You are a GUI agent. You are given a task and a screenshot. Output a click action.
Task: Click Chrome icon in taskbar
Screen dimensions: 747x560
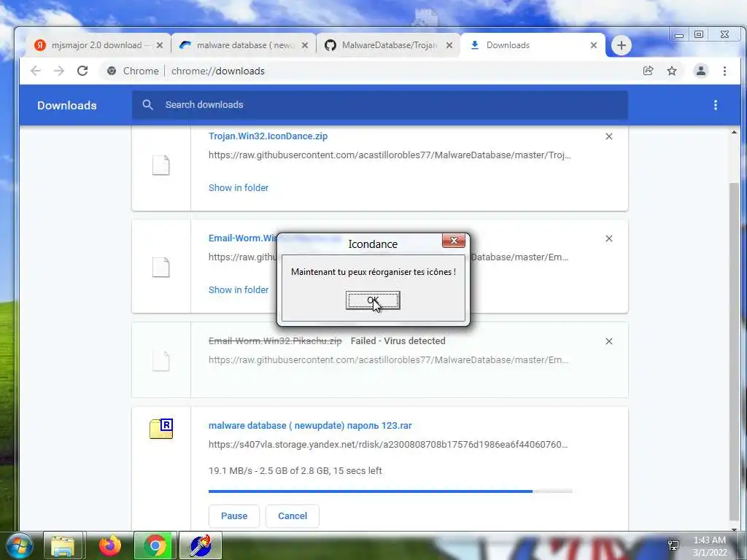coord(155,545)
